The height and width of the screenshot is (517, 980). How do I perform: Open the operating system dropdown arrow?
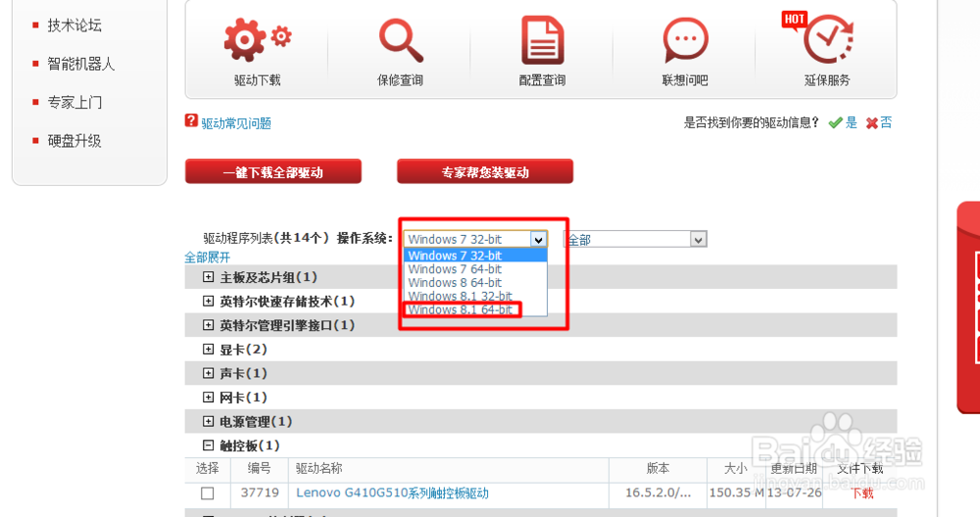538,239
